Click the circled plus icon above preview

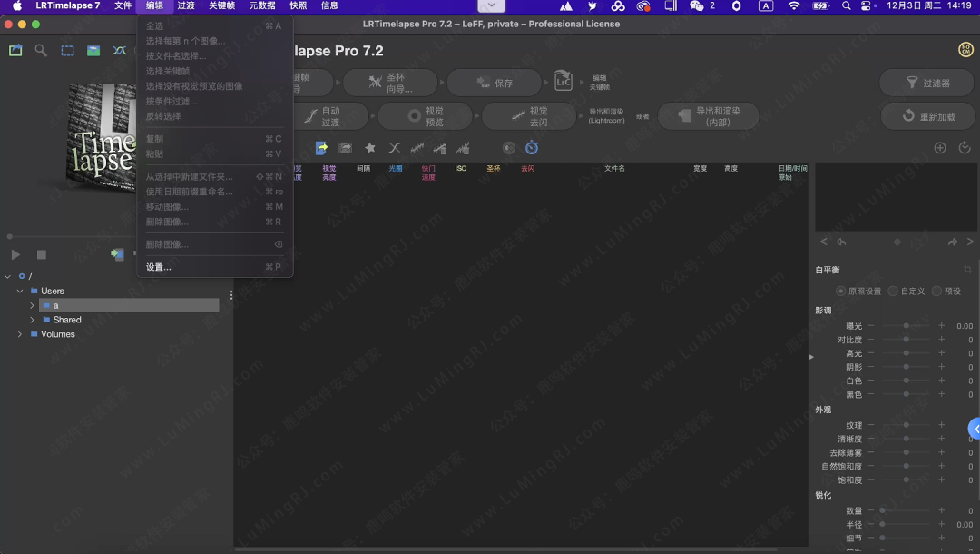coord(940,148)
